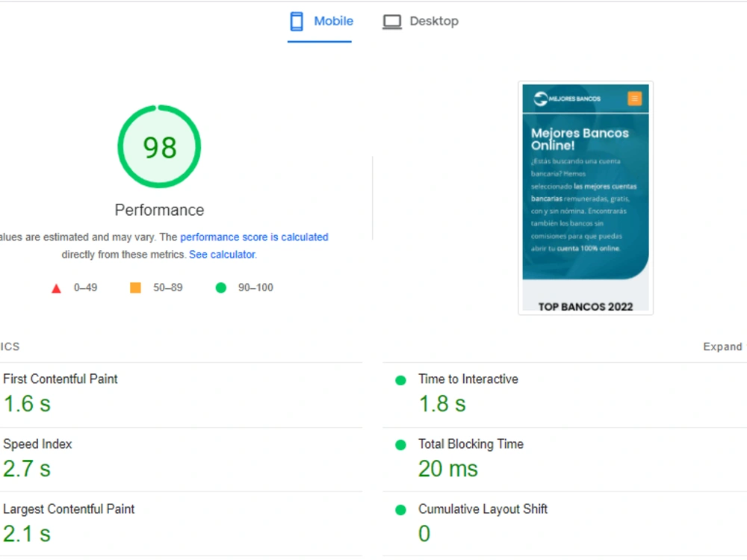Expand the metrics descriptions

tap(722, 346)
